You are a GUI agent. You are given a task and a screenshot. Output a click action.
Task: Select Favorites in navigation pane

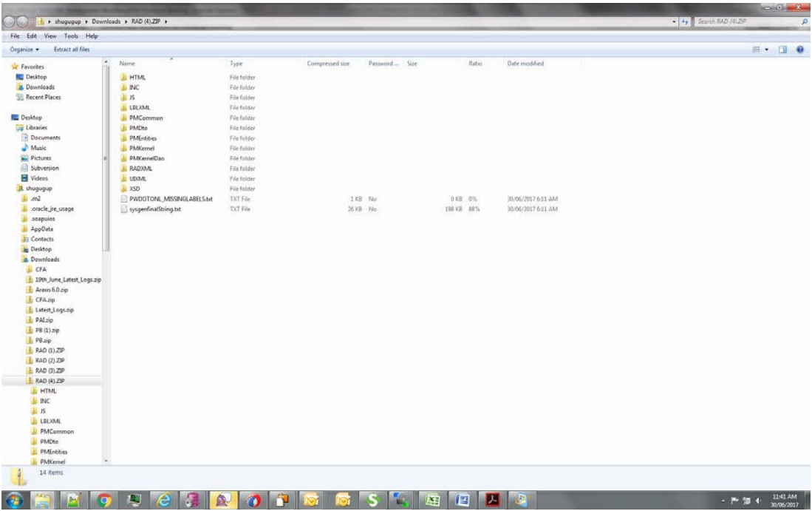(32, 67)
